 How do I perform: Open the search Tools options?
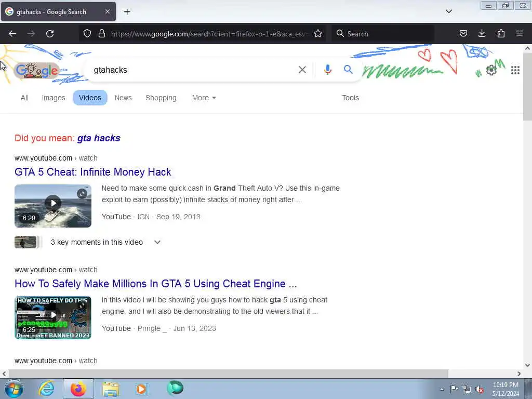click(350, 98)
